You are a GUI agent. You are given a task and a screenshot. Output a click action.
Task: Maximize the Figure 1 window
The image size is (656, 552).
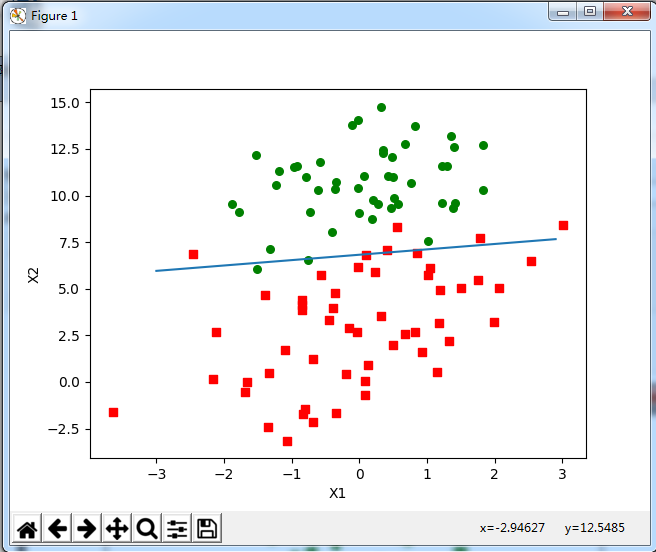590,12
